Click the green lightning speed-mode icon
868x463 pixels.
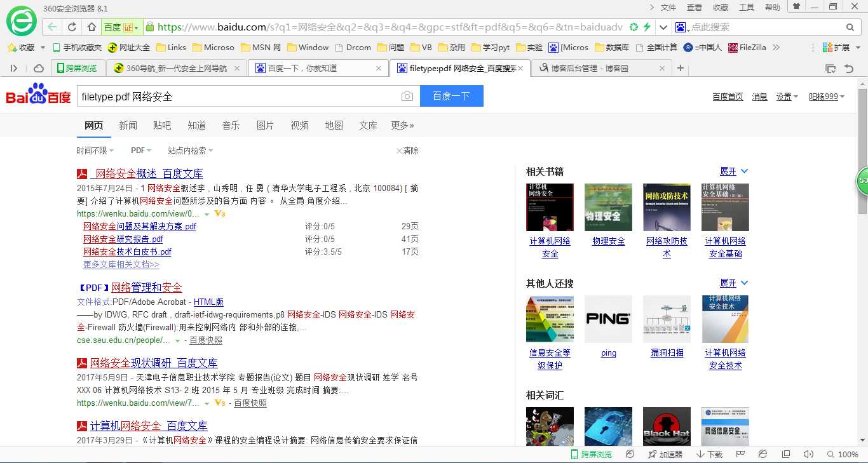click(647, 27)
